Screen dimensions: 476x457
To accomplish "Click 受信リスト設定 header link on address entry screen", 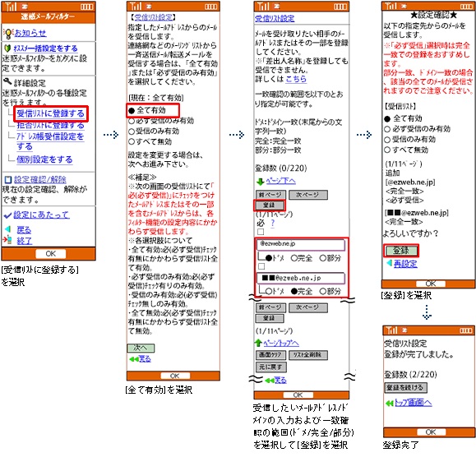I will (275, 19).
